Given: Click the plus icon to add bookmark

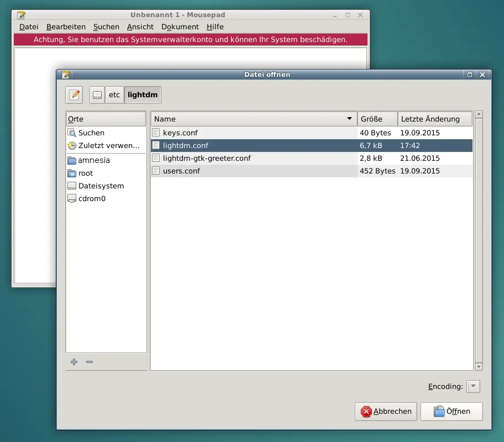Looking at the screenshot, I should coord(74,362).
